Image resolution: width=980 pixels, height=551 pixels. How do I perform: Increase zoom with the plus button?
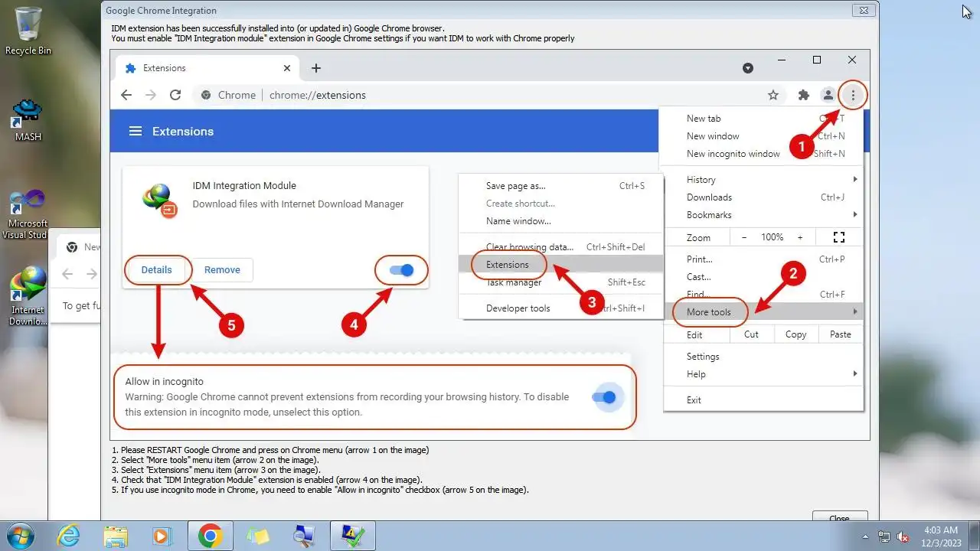pyautogui.click(x=800, y=237)
